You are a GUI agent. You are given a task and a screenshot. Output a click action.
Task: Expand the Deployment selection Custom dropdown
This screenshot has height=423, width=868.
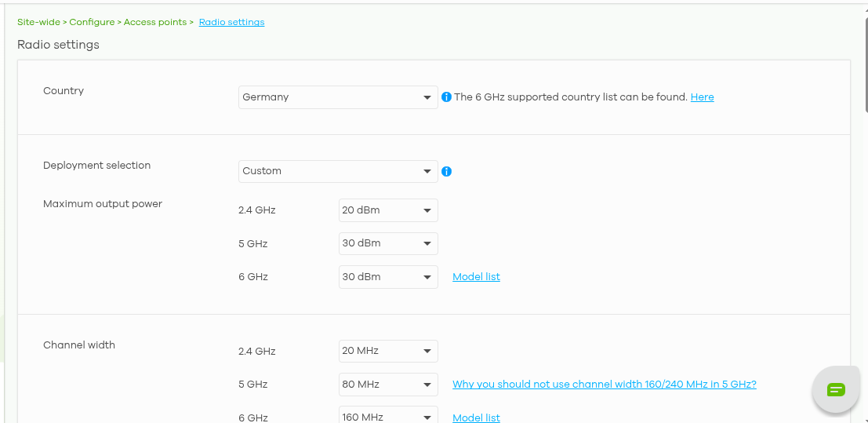pyautogui.click(x=338, y=171)
